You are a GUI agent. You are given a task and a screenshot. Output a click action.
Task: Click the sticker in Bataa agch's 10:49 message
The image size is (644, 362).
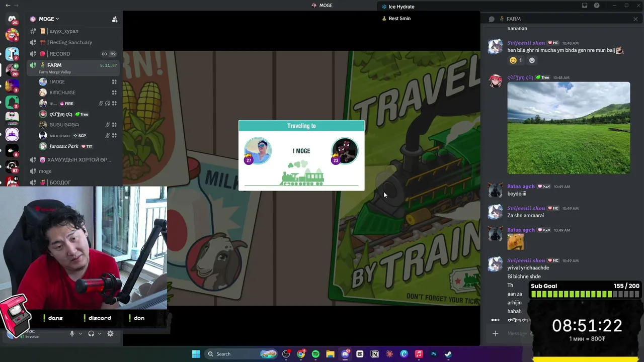(515, 242)
